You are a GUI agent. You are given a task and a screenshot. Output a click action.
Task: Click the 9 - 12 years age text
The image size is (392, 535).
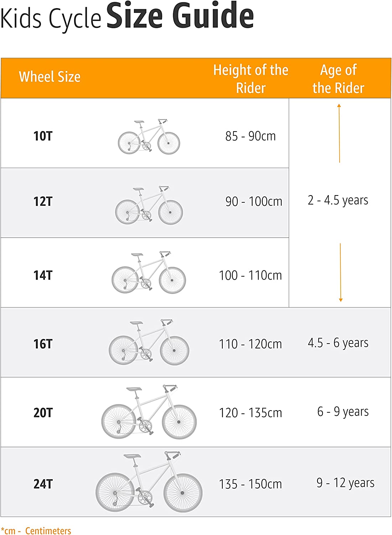tap(345, 483)
